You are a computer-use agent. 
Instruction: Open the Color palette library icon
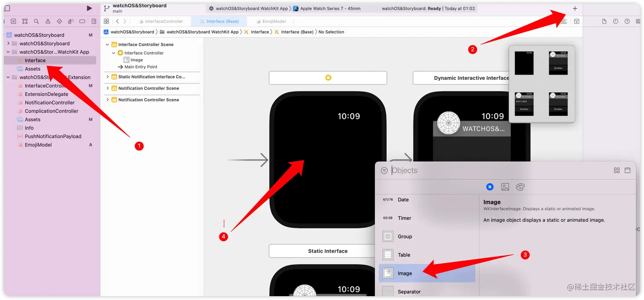point(520,187)
